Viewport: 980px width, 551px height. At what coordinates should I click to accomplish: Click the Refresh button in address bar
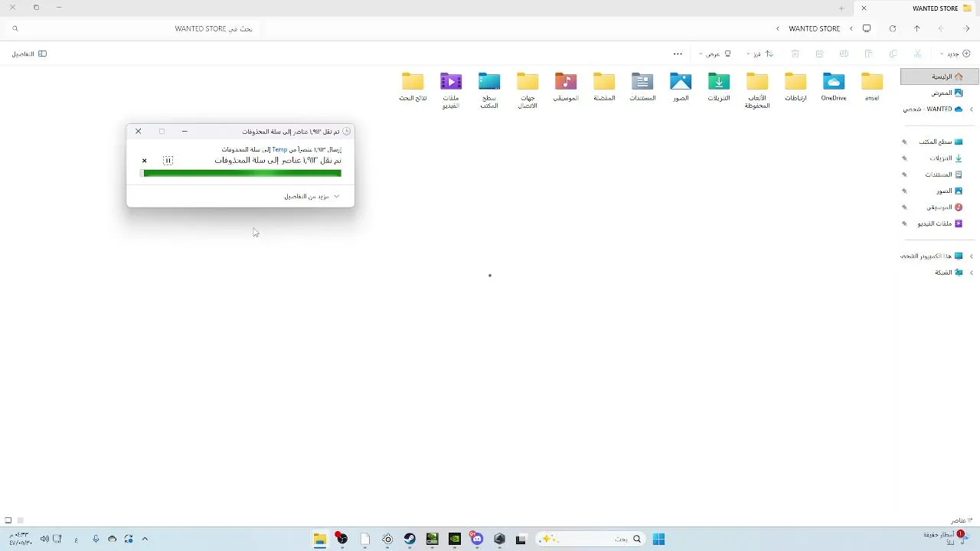click(x=892, y=28)
